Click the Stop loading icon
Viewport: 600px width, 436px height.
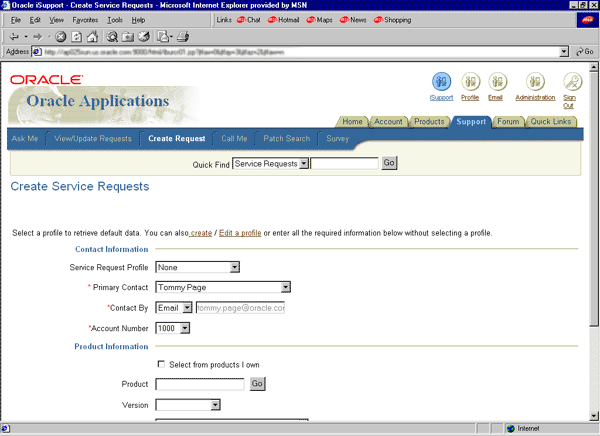(60, 37)
